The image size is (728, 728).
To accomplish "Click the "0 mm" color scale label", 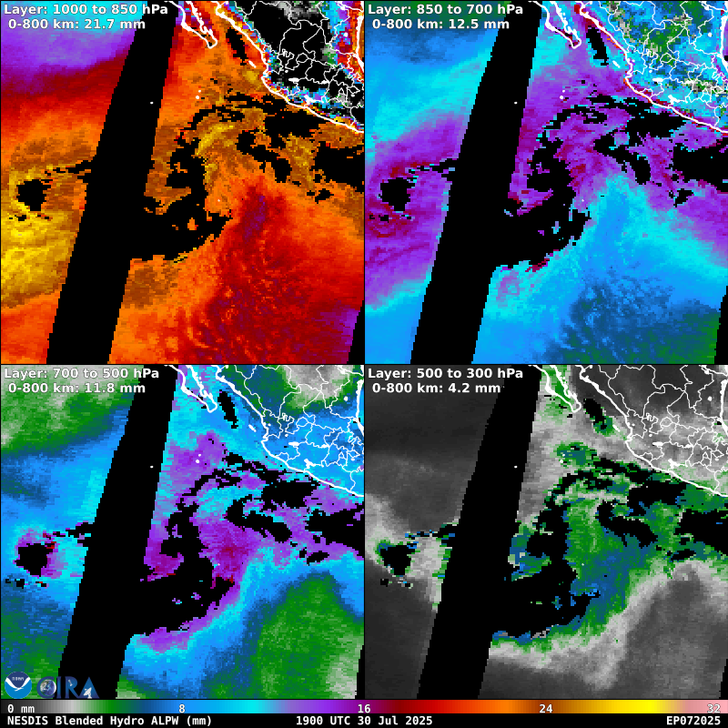I will coord(21,709).
